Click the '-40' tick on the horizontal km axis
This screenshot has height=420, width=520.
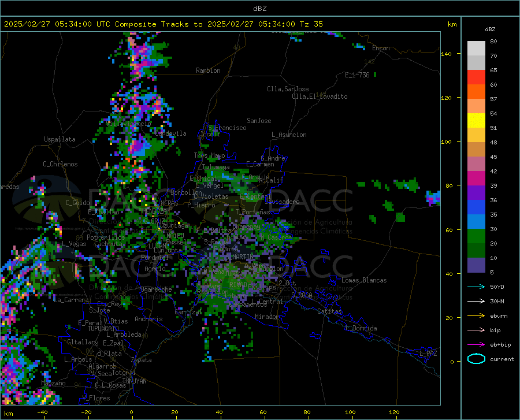(x=42, y=412)
